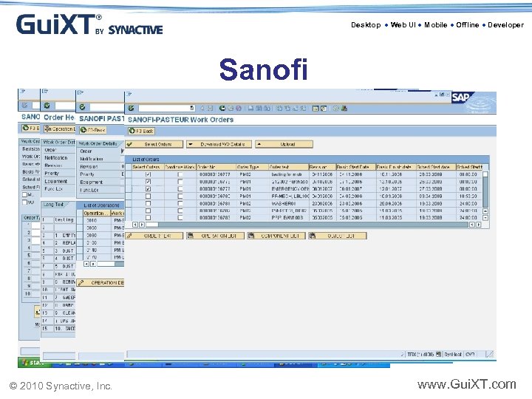Click Operation Details button in background window

[x=100, y=282]
